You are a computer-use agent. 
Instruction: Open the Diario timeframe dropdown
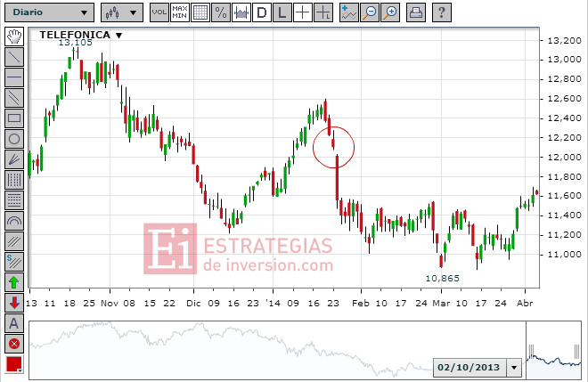(49, 12)
